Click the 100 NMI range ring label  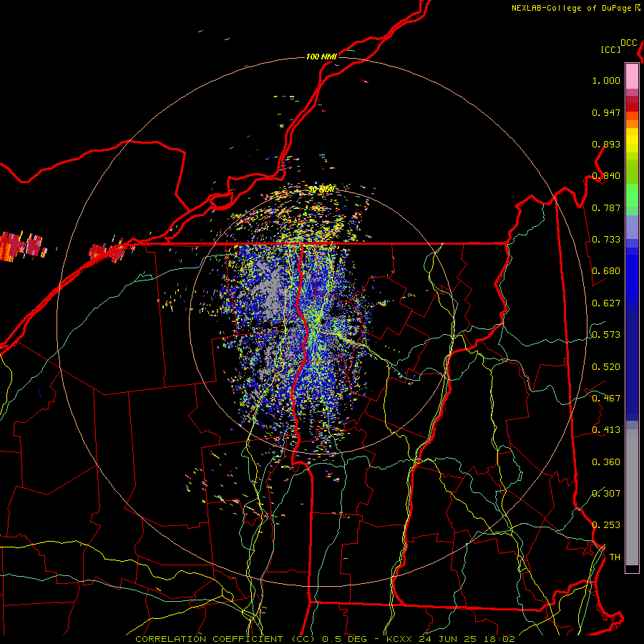[321, 57]
